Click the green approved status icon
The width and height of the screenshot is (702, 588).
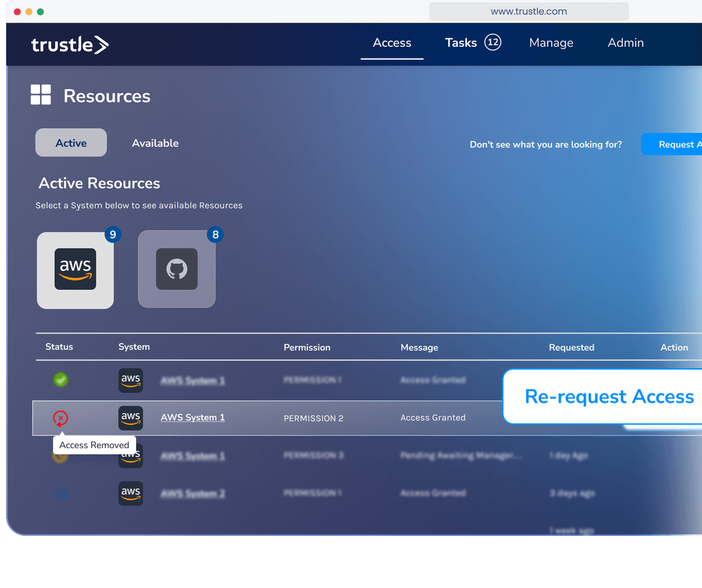pyautogui.click(x=60, y=380)
